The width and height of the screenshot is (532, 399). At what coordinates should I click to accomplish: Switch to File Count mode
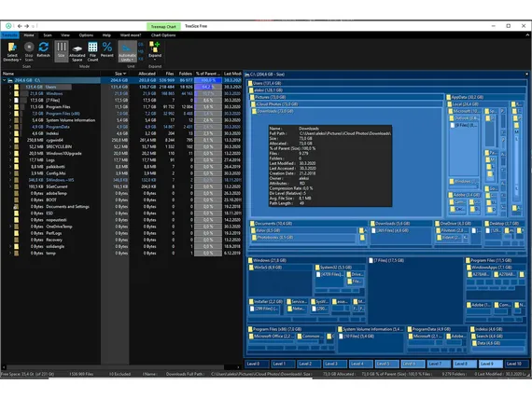(x=92, y=51)
